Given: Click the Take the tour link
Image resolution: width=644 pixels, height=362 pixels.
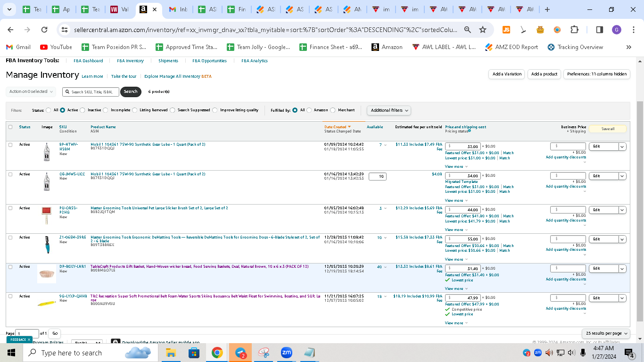Looking at the screenshot, I should coord(124,76).
